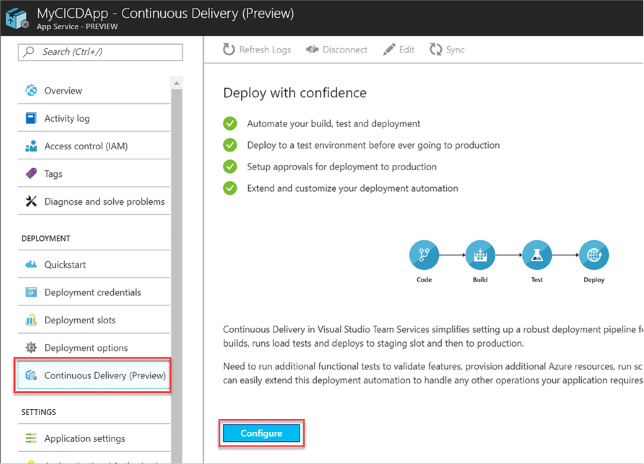The height and width of the screenshot is (464, 644).
Task: Click the Activity log book icon
Action: (x=31, y=118)
